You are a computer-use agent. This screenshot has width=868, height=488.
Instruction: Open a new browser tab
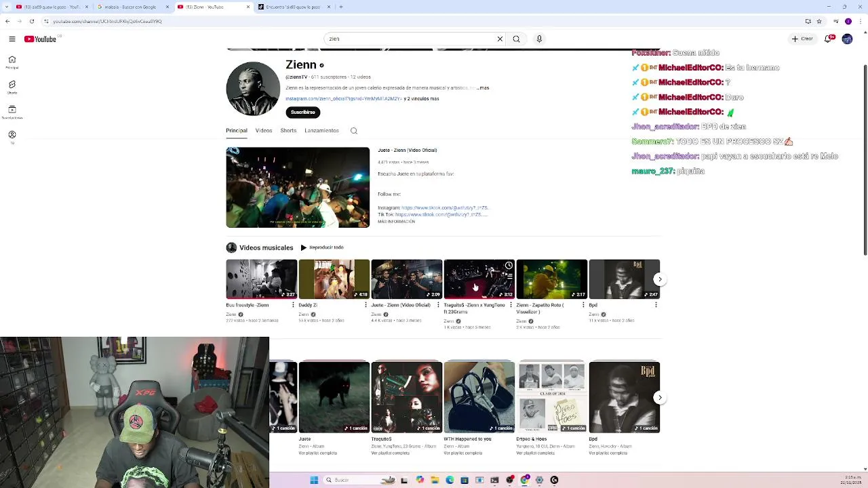point(341,7)
